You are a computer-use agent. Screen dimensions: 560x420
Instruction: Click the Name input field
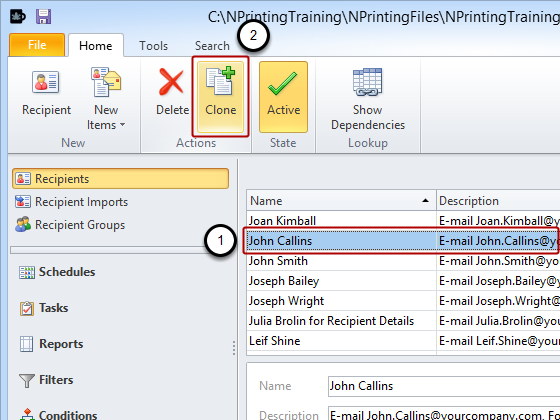(444, 386)
